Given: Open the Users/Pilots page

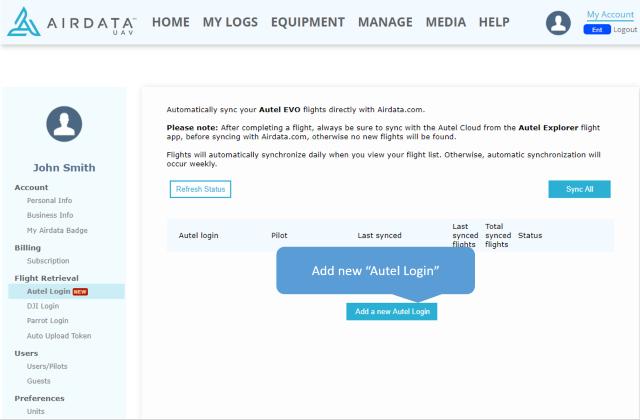Looking at the screenshot, I should pyautogui.click(x=47, y=367).
